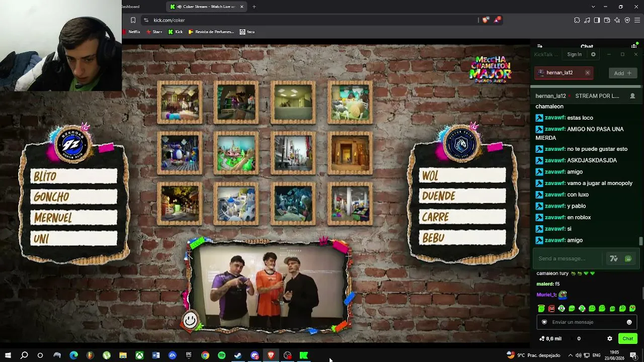Open the Revista de Perfumes bookmark

pyautogui.click(x=211, y=32)
